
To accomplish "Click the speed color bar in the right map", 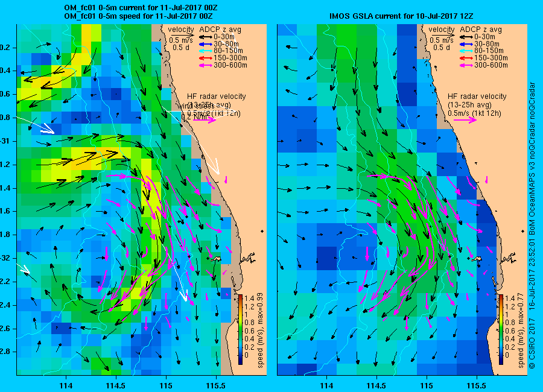I will (x=501, y=329).
